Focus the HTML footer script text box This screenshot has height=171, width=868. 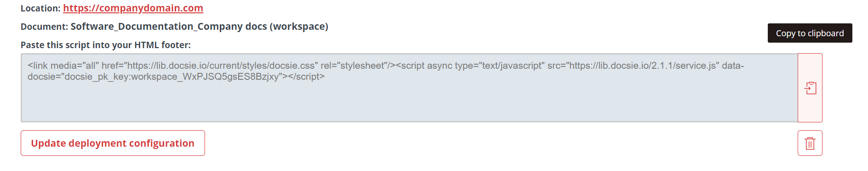pyautogui.click(x=409, y=88)
